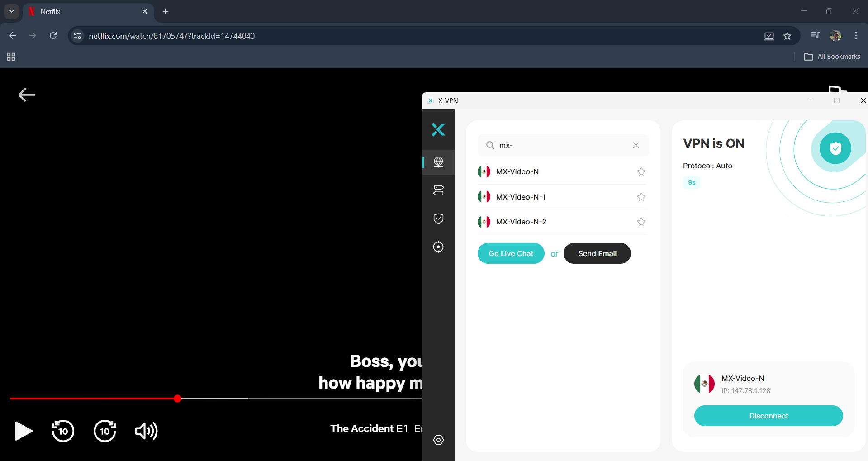This screenshot has width=868, height=461.
Task: Rewind the video 10 seconds
Action: click(63, 431)
